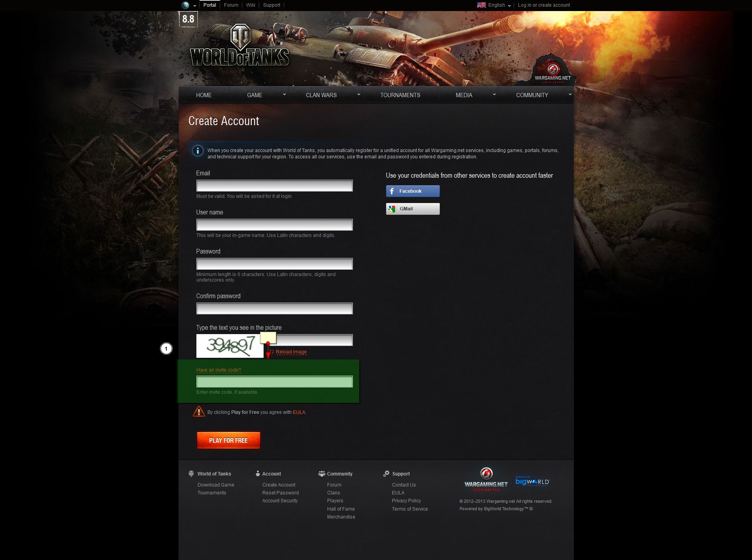Sign up with the GMail option

tap(412, 209)
